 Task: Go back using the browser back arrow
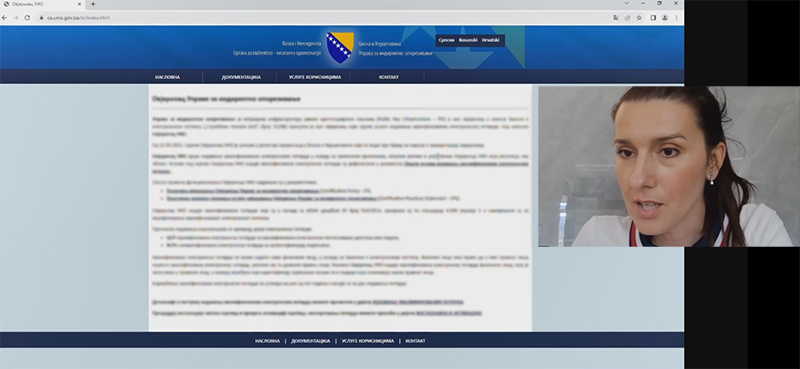[5, 17]
